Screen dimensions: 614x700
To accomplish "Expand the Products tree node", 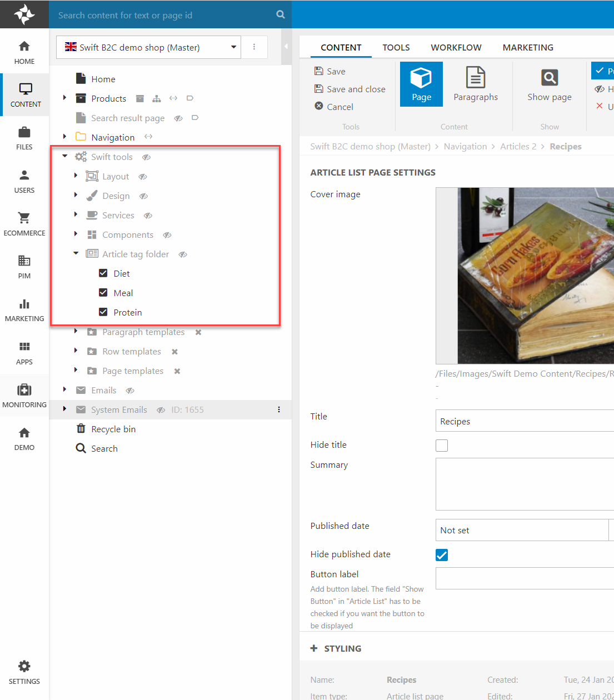I will point(65,98).
